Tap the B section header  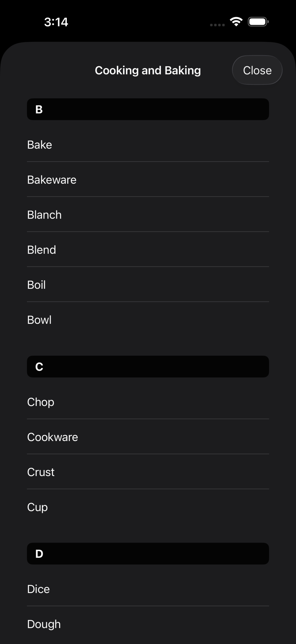click(x=148, y=109)
